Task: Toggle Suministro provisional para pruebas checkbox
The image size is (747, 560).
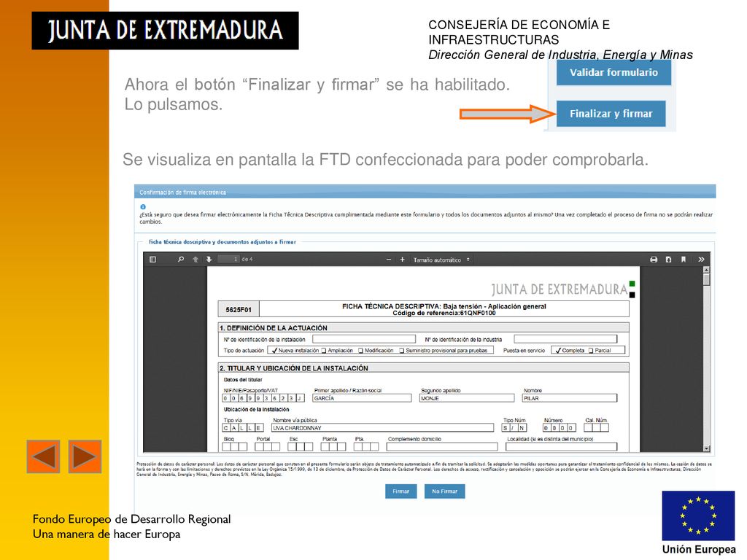Action: 402,351
